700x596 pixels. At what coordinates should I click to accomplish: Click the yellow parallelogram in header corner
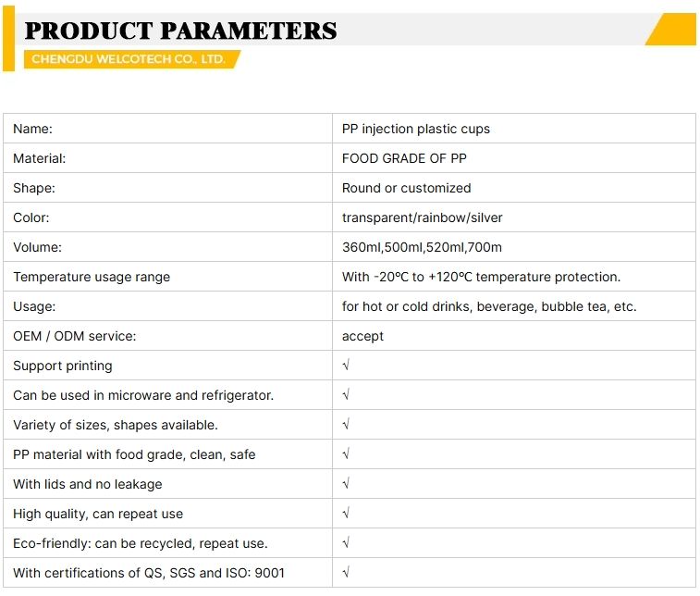pyautogui.click(x=670, y=29)
